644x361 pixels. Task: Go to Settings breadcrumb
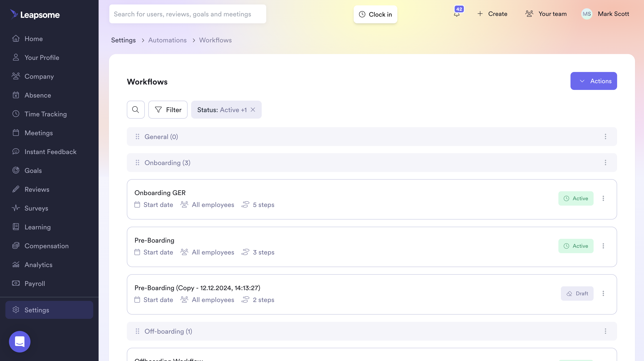click(x=123, y=40)
